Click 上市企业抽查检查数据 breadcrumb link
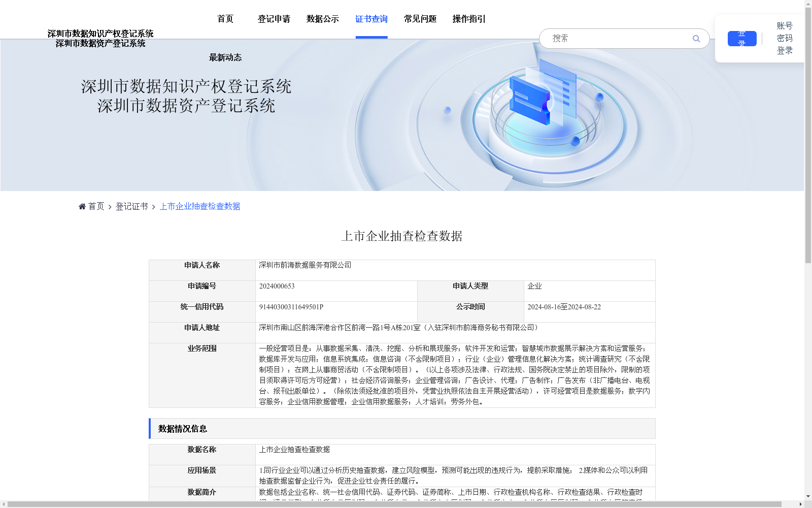812x508 pixels. (200, 206)
